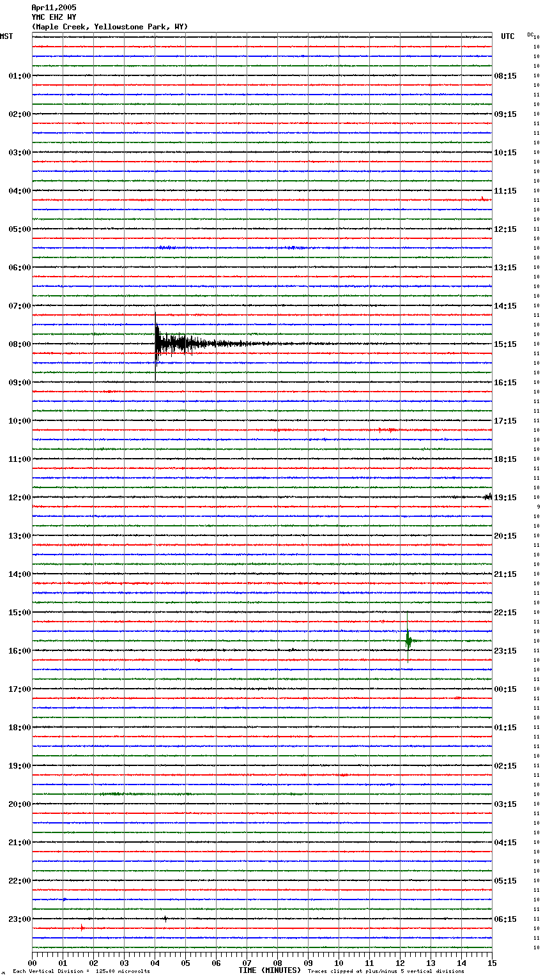The image size is (543, 980).
Task: Click the "13:15" UTC time label
Action: point(505,268)
